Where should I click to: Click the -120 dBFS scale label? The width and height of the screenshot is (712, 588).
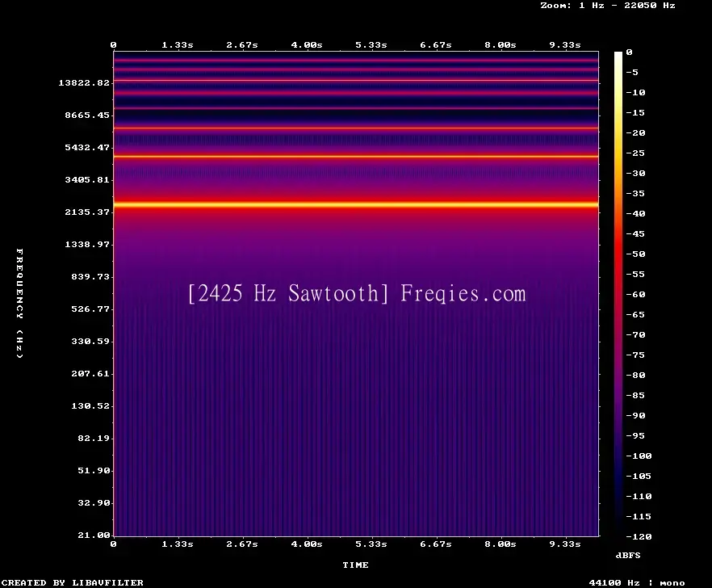(639, 536)
